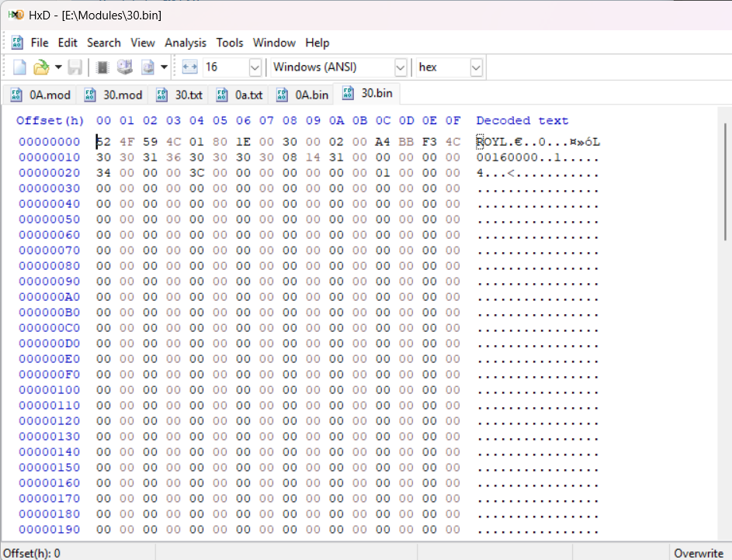Viewport: 732px width, 560px height.
Task: Expand the disk image arrow dropdown
Action: (164, 67)
